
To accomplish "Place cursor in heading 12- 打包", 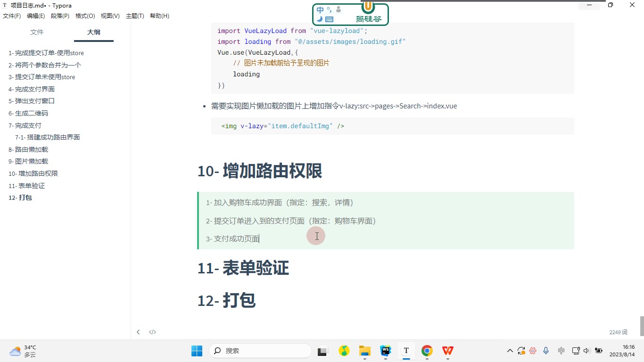I will [x=227, y=300].
